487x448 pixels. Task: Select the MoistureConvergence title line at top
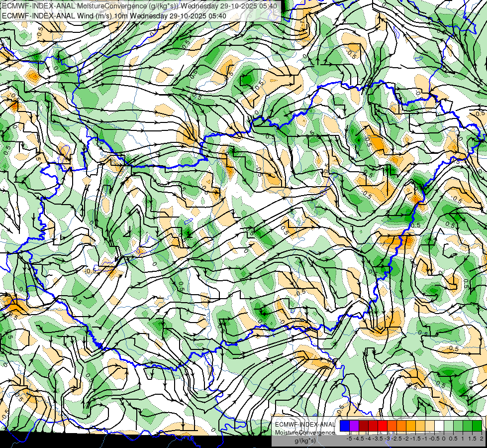point(139,5)
